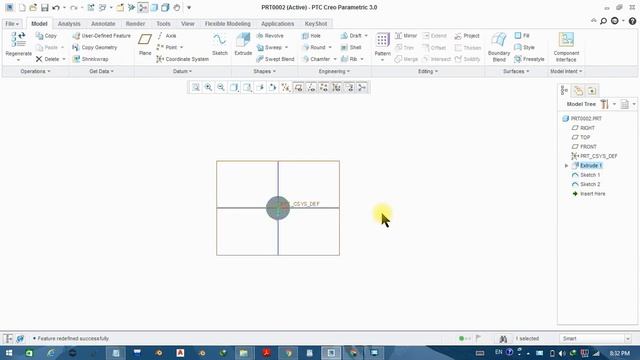Minimize the ribbon with the caret icon
Viewport: 640px width, 360px height.
point(593,20)
